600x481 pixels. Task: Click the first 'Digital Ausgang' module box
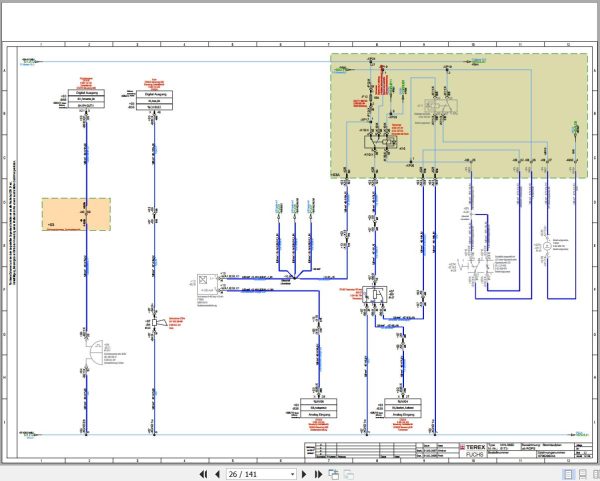point(86,99)
